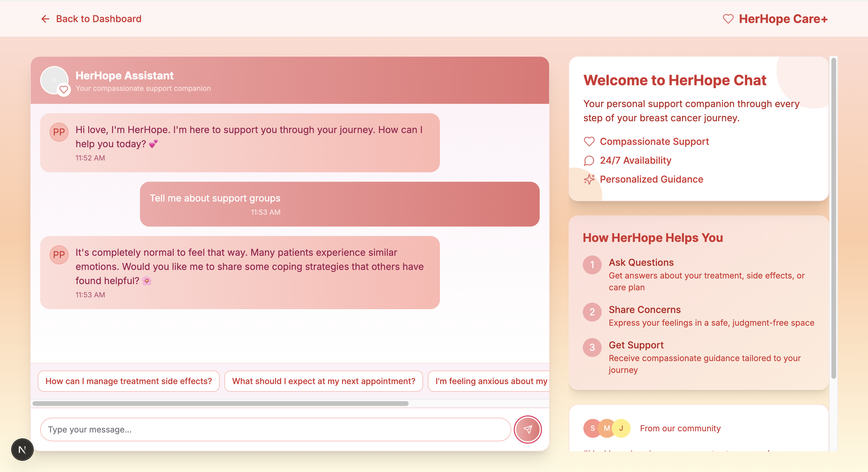Screen dimensions: 868x472
Task: Click the Personalized Guidance sparkle icon
Action: [x=589, y=179]
